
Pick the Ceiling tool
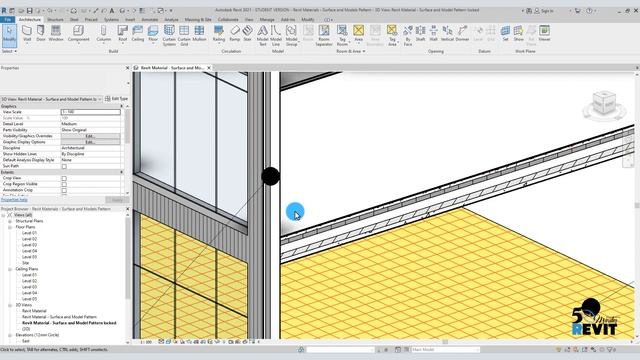[x=138, y=34]
